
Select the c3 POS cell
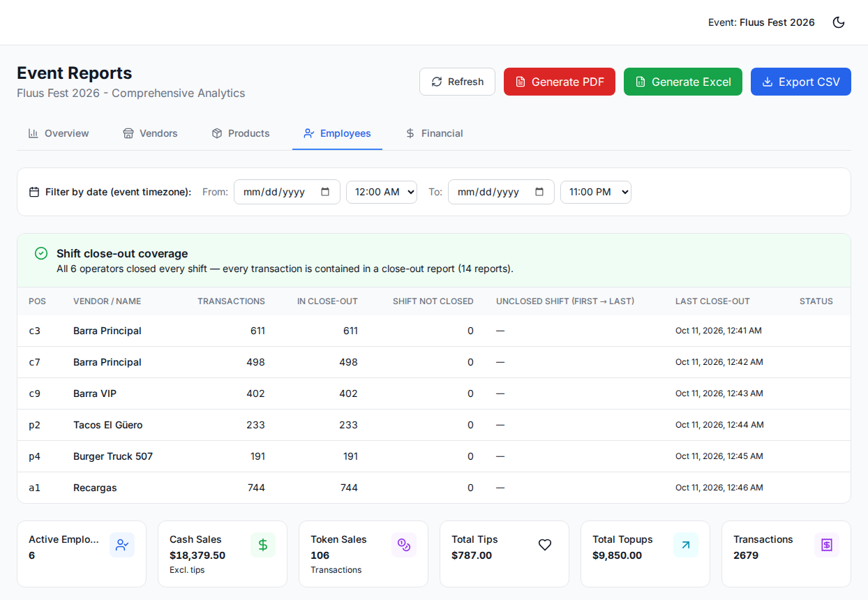coord(34,331)
